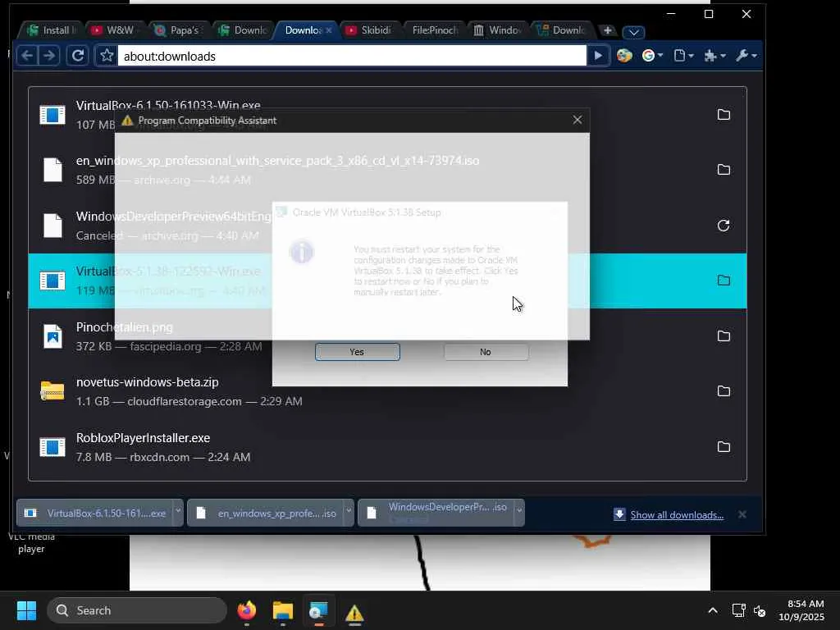840x630 pixels.
Task: Open folder for novetus-windows-beta.zip
Action: point(724,391)
